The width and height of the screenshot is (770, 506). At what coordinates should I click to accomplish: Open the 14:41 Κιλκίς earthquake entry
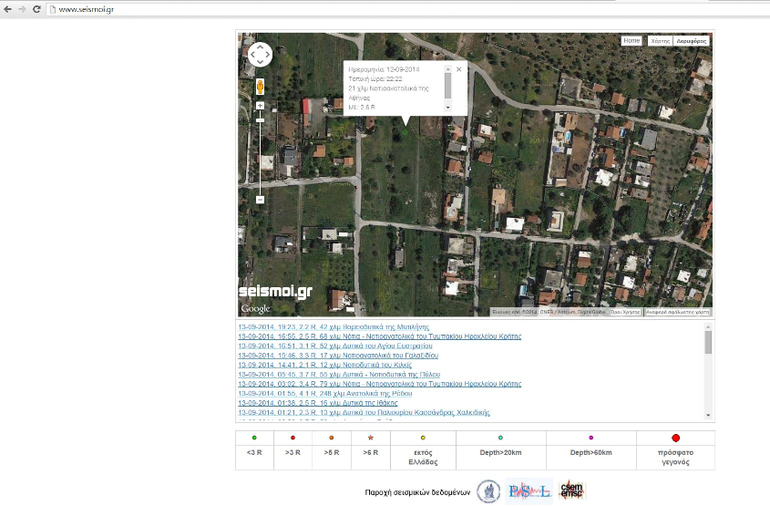[325, 365]
